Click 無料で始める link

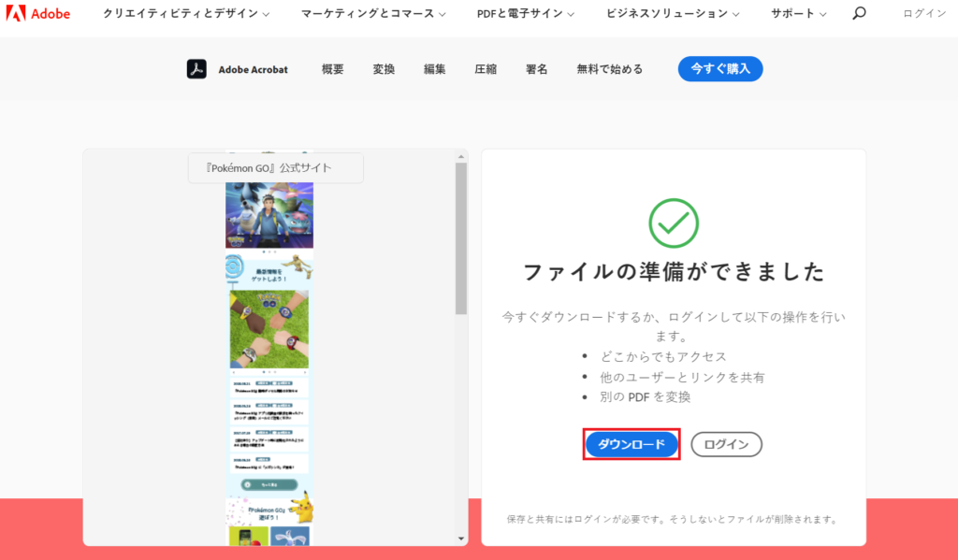[x=609, y=69]
